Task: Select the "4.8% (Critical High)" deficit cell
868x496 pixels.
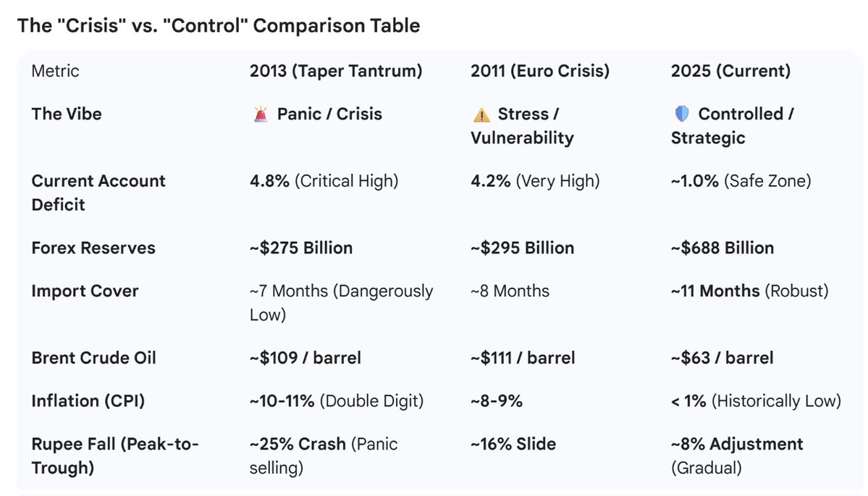Action: point(324,181)
